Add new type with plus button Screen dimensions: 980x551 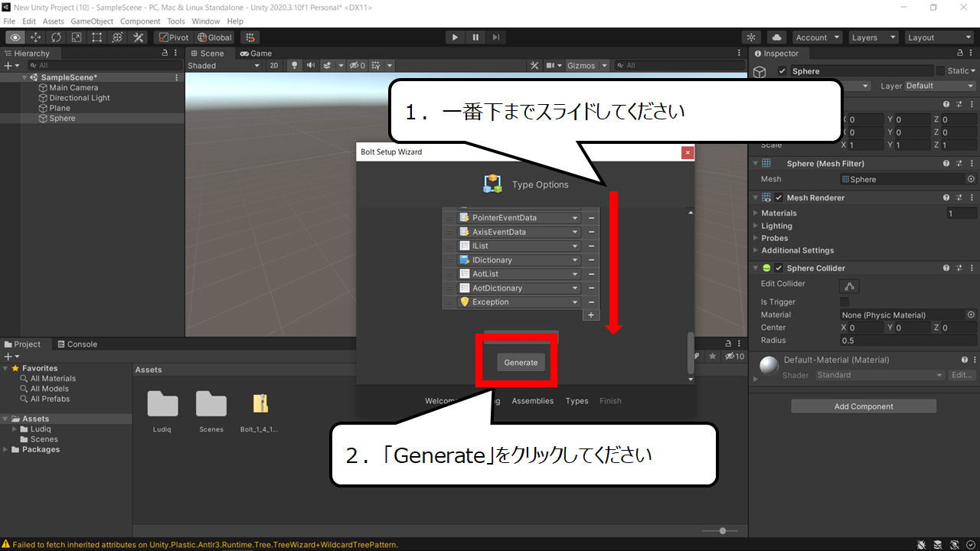click(x=590, y=315)
